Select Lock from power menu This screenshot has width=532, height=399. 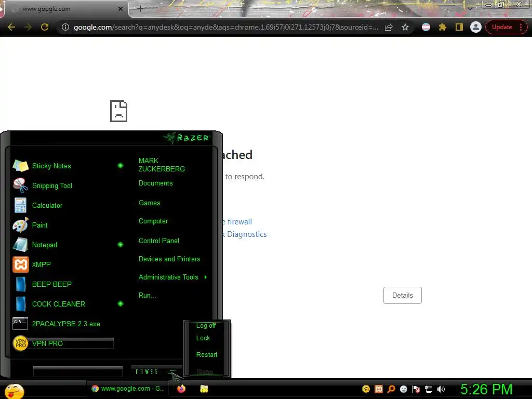pos(203,338)
